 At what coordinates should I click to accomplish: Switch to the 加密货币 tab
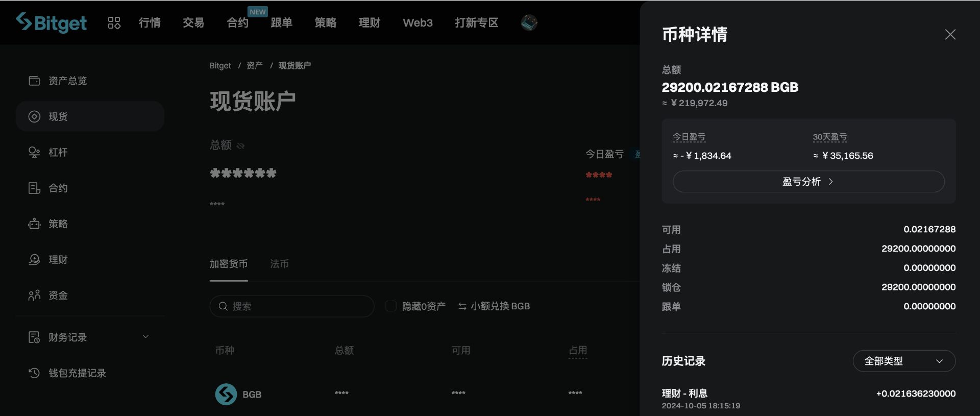coord(229,264)
